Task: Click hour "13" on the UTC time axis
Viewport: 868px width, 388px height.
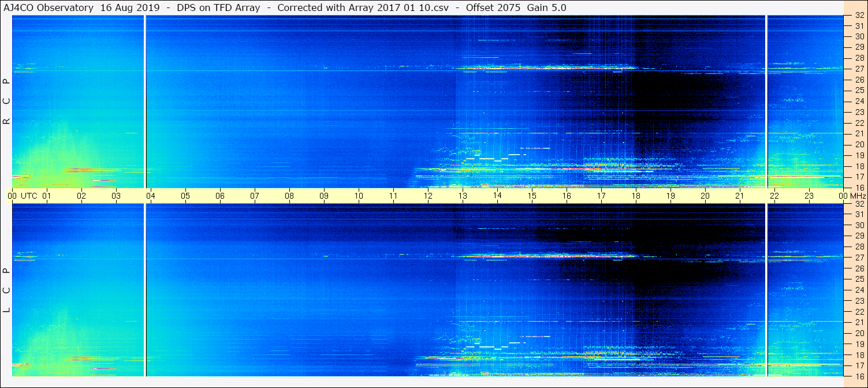Action: pos(463,196)
